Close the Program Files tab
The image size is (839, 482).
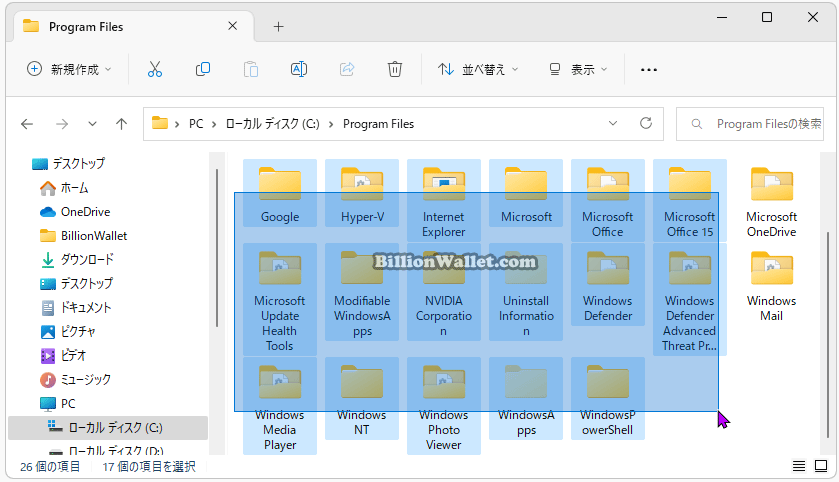pyautogui.click(x=232, y=26)
